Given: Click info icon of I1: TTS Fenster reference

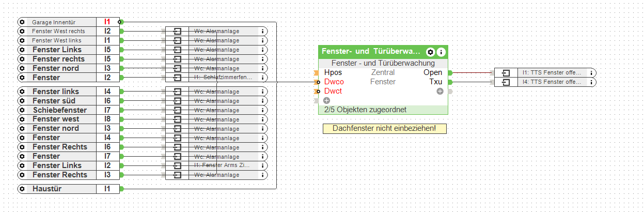Looking at the screenshot, I should tap(591, 73).
